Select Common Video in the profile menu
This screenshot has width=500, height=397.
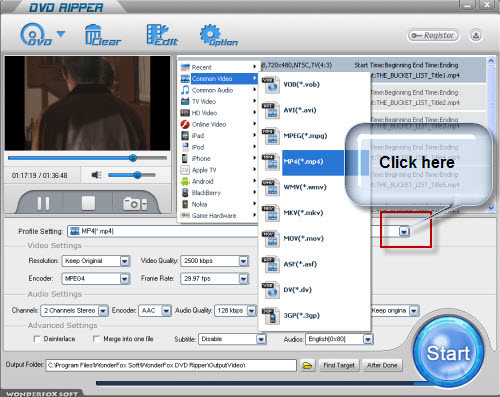click(x=218, y=79)
